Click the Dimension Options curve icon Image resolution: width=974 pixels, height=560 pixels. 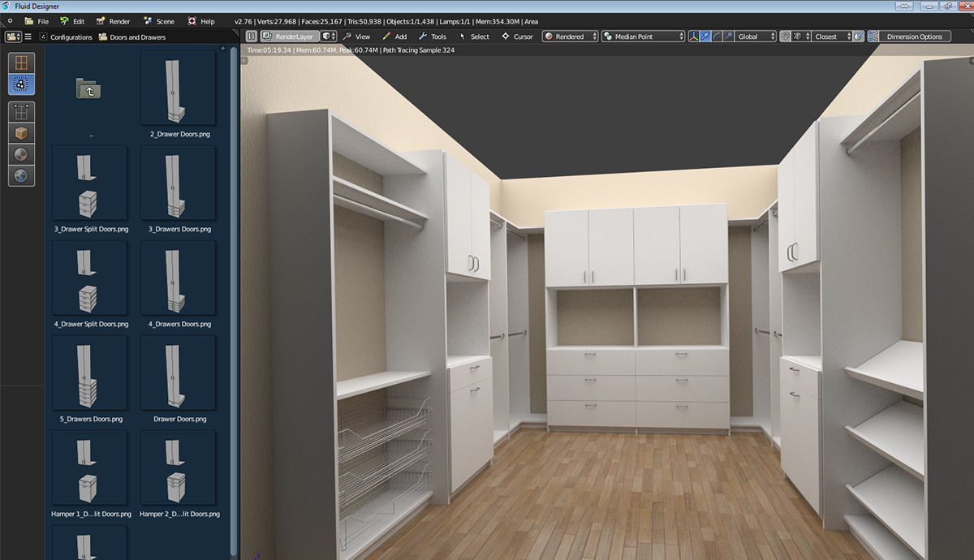pyautogui.click(x=873, y=37)
